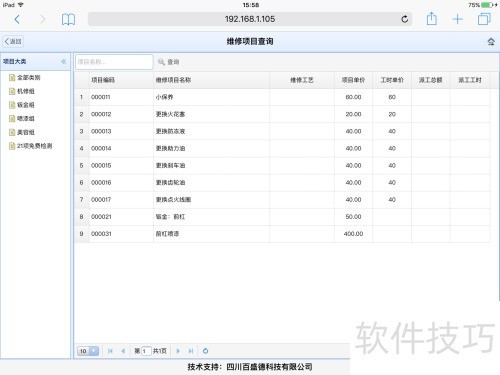Tap the address bar 192.168.1.105
The image size is (500, 375).
(250, 19)
